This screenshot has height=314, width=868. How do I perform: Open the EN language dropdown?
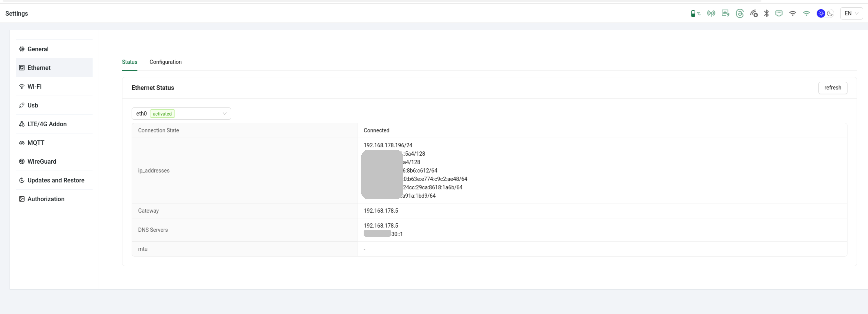851,13
